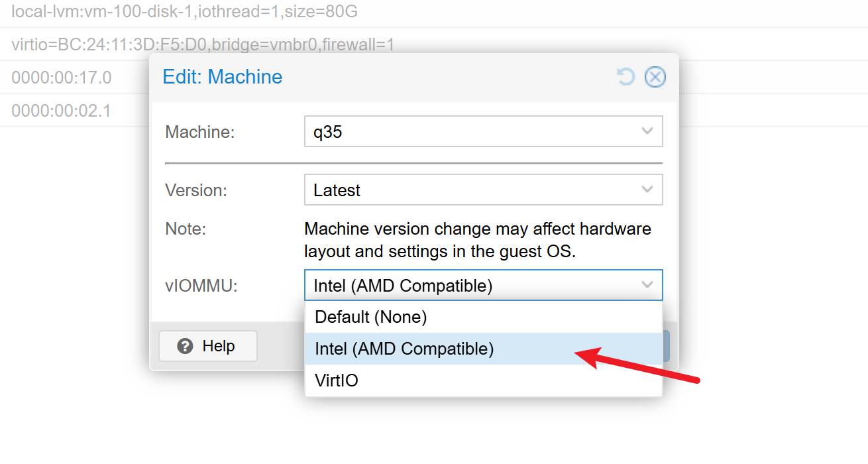Image resolution: width=868 pixels, height=464 pixels.
Task: Select the PCI device 0000:00:17.0 row
Action: click(x=62, y=78)
